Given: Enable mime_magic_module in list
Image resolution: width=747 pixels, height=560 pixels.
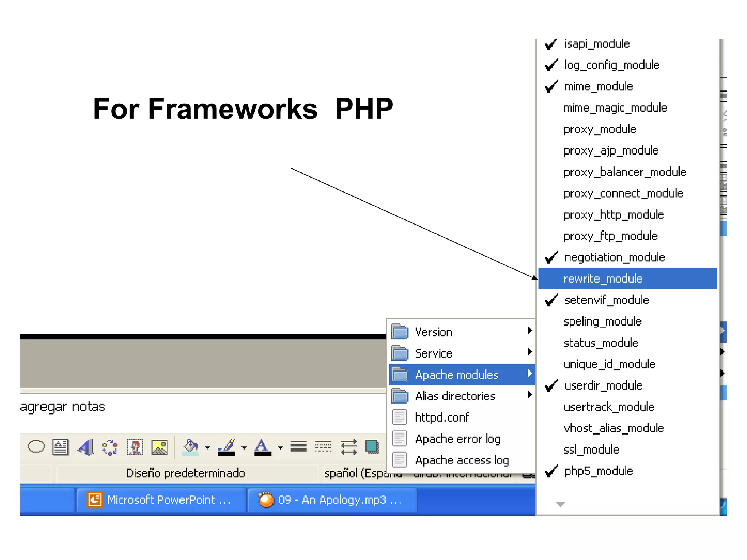Looking at the screenshot, I should 628,108.
